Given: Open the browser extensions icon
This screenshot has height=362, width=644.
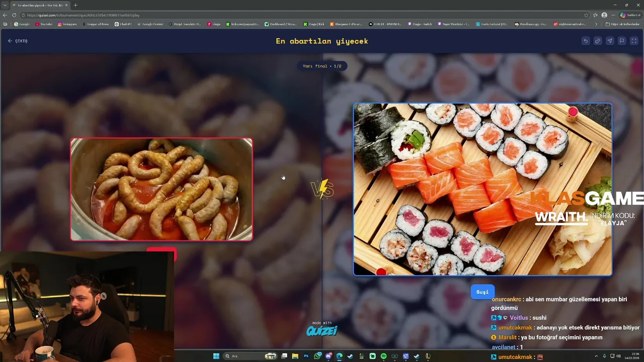Looking at the screenshot, I should click(x=595, y=15).
